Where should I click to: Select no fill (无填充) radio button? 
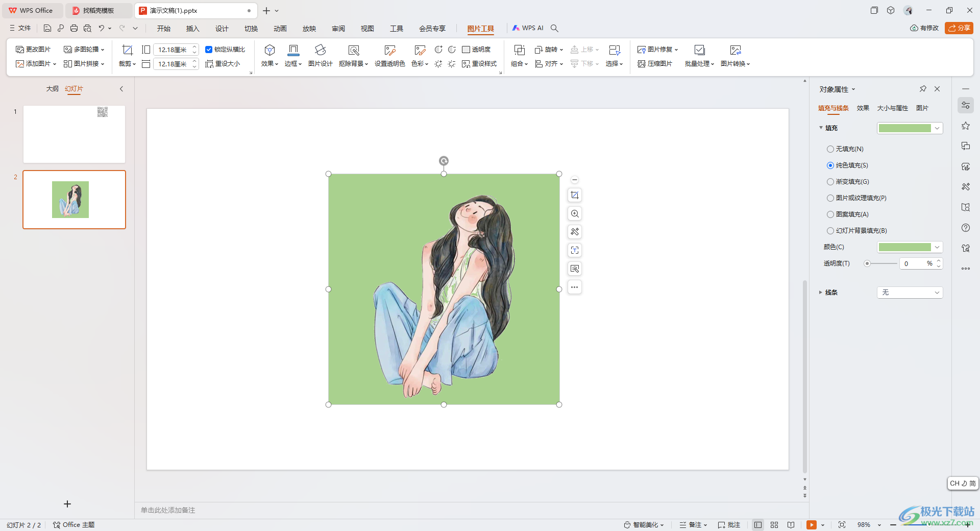830,149
